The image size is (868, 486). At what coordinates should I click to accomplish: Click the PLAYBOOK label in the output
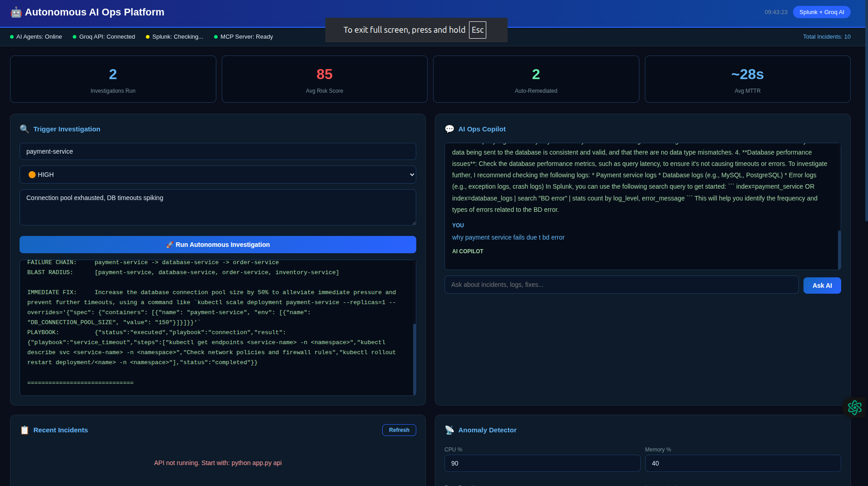[x=43, y=332]
